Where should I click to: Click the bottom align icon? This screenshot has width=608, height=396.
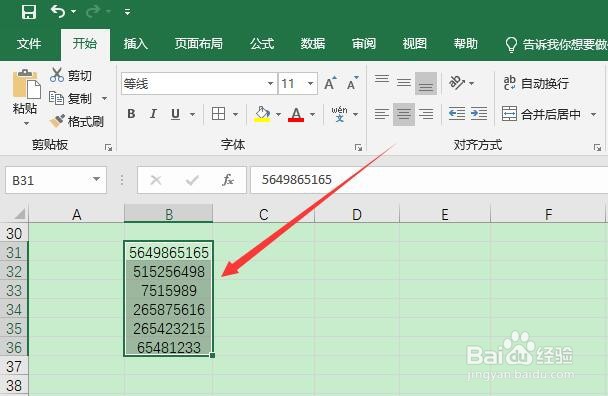[426, 83]
